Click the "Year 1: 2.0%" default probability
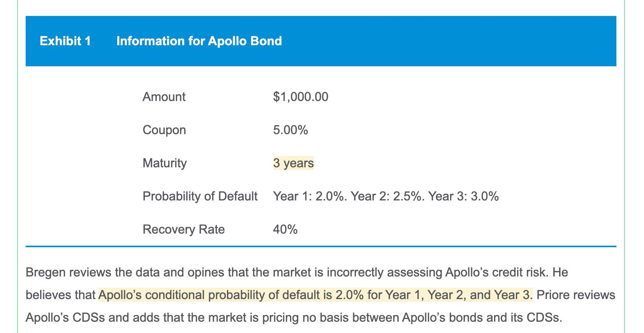Image resolution: width=644 pixels, height=333 pixels. click(x=310, y=196)
